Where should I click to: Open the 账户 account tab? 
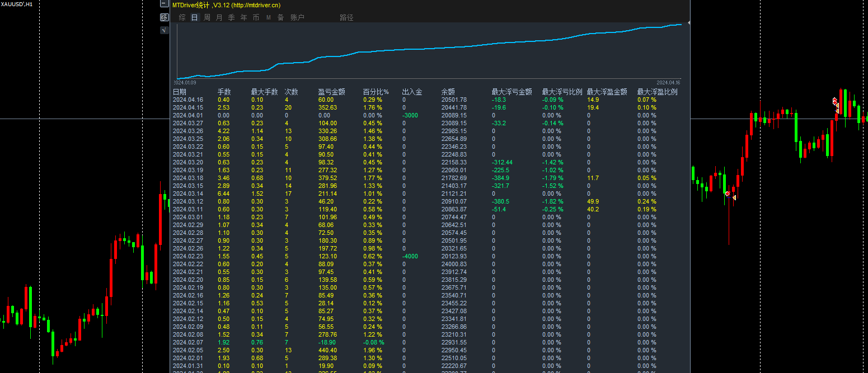point(298,17)
